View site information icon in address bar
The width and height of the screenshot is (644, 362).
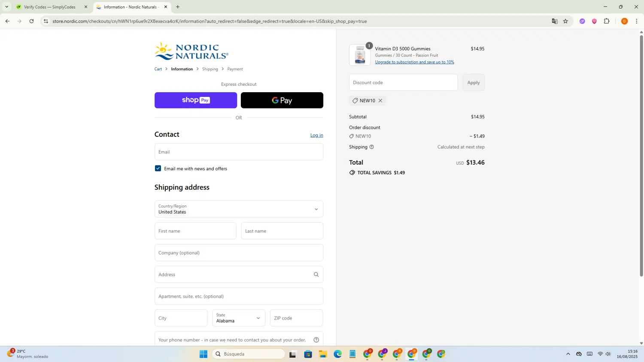click(46, 21)
